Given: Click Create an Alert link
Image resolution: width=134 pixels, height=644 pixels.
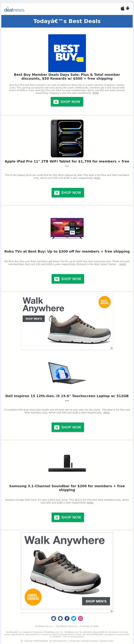Looking at the screenshot, I should [106, 641].
